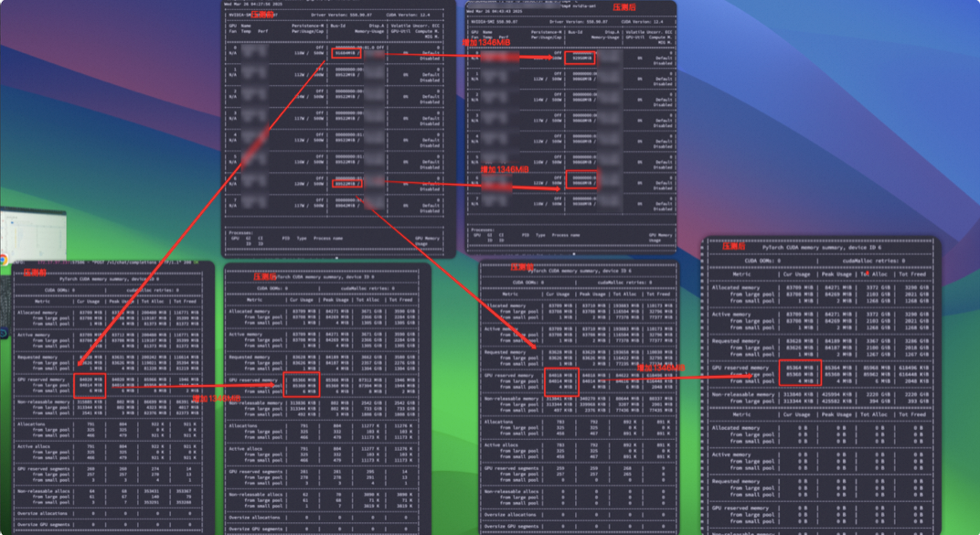The width and height of the screenshot is (980, 535).
Task: Select the "3367 GiB" requested memory value
Action: pos(877,341)
